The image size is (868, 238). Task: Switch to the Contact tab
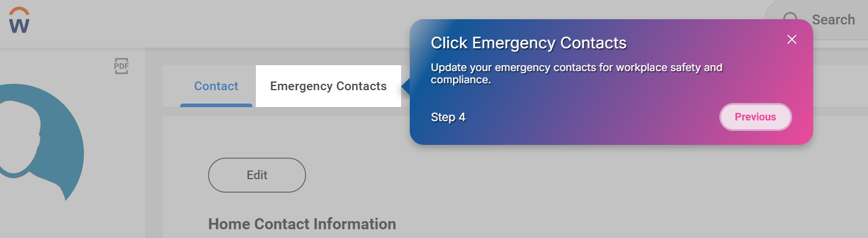click(216, 86)
